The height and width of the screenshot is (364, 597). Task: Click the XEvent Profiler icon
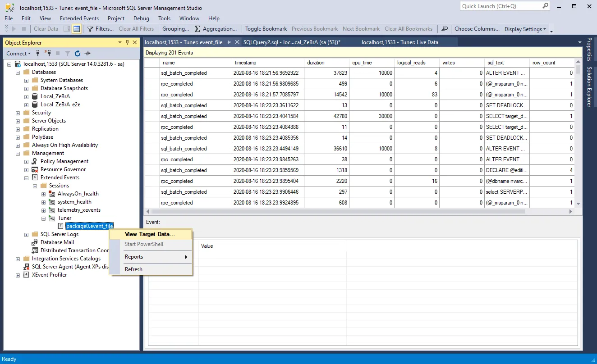coord(27,275)
